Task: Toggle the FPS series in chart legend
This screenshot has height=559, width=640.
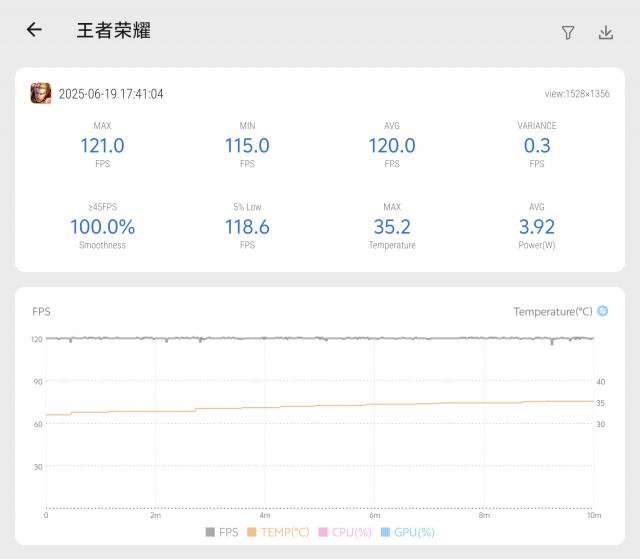Action: point(222,532)
